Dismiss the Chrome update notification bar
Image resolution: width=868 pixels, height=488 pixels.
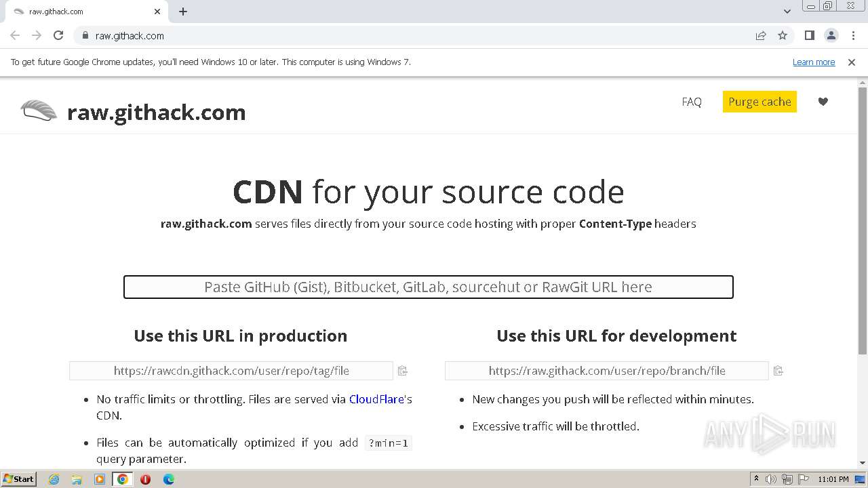pos(852,62)
